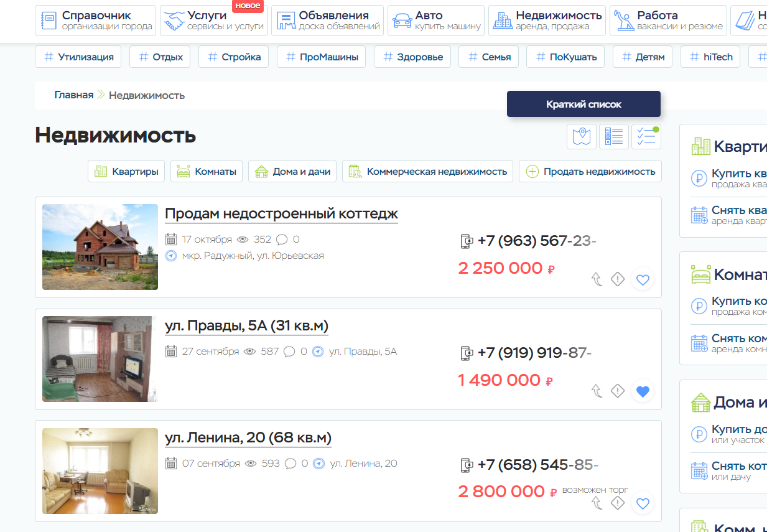767x532 pixels.
Task: Select the brief checklist view icon
Action: [646, 136]
